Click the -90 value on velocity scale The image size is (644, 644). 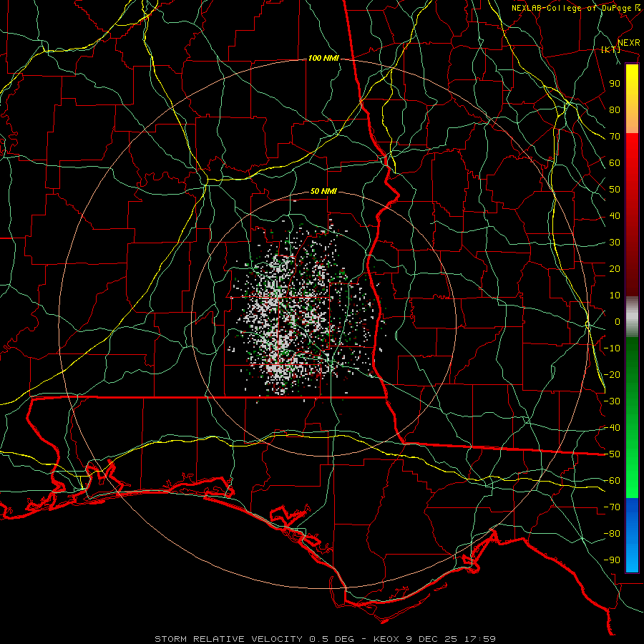(x=612, y=560)
